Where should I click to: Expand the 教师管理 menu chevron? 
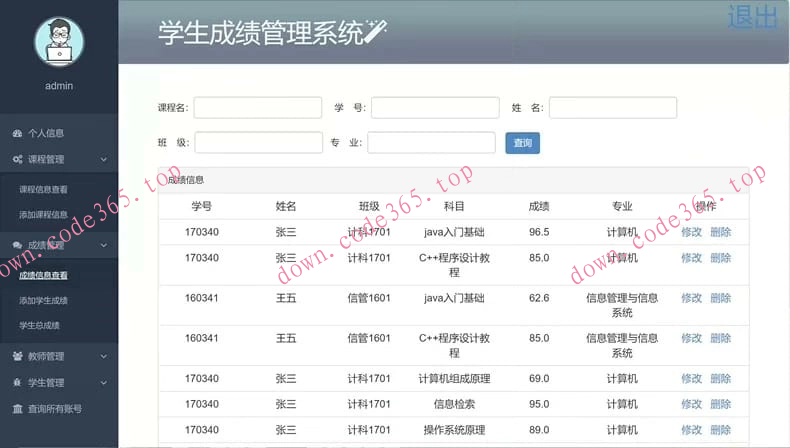103,356
